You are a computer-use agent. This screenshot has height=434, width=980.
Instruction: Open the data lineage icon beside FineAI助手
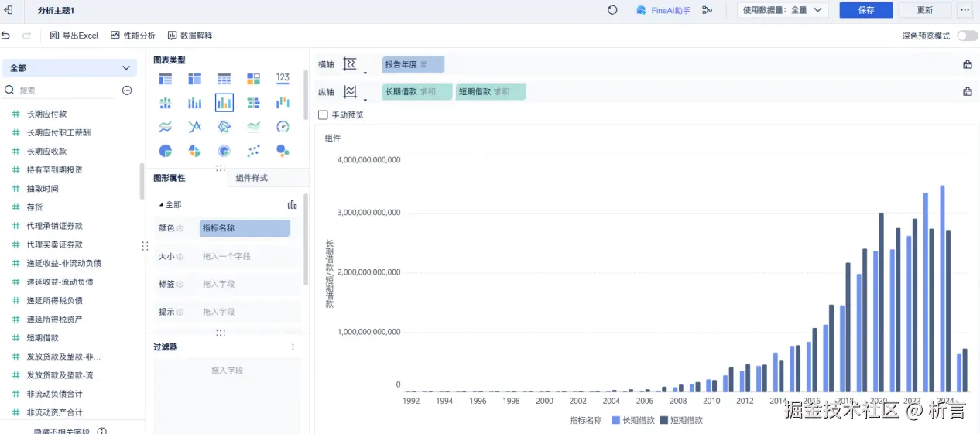point(707,10)
